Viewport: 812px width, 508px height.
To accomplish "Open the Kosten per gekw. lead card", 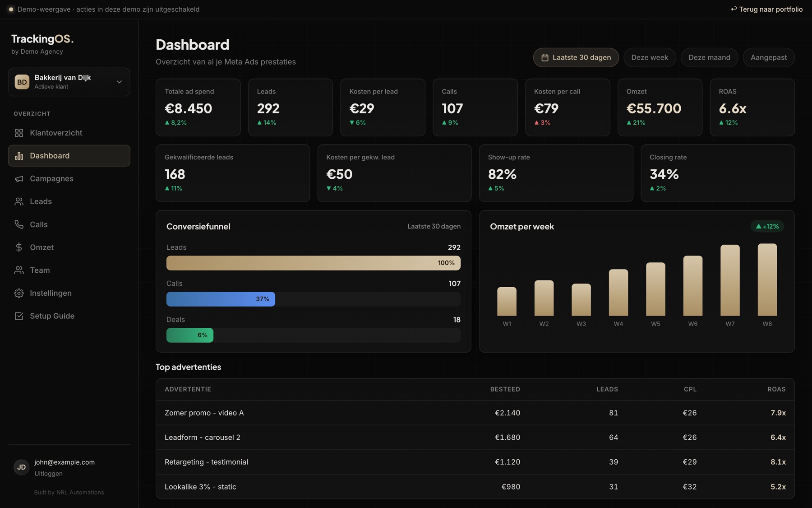I will click(x=394, y=173).
